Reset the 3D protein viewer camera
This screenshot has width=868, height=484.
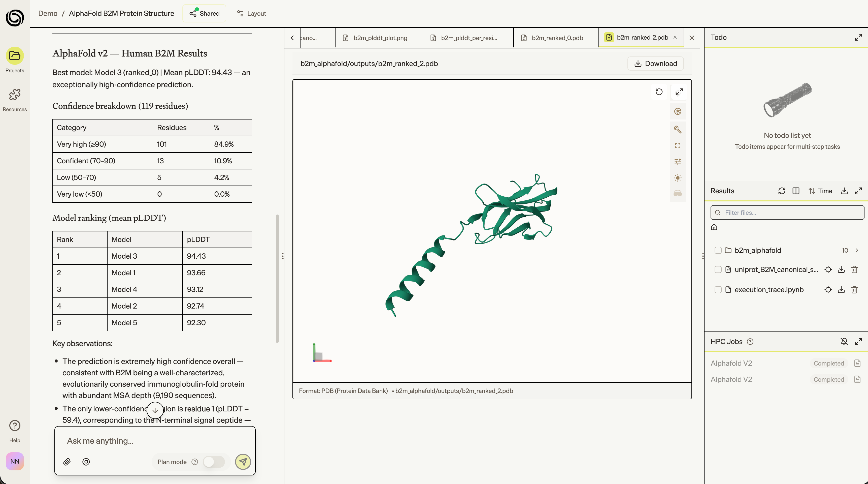[659, 92]
